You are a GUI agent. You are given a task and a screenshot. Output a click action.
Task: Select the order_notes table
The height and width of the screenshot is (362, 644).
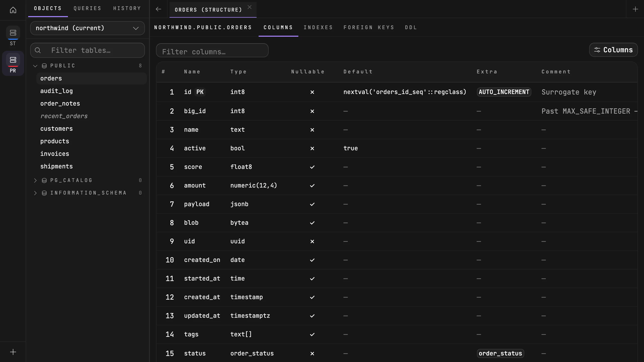[x=91, y=104]
